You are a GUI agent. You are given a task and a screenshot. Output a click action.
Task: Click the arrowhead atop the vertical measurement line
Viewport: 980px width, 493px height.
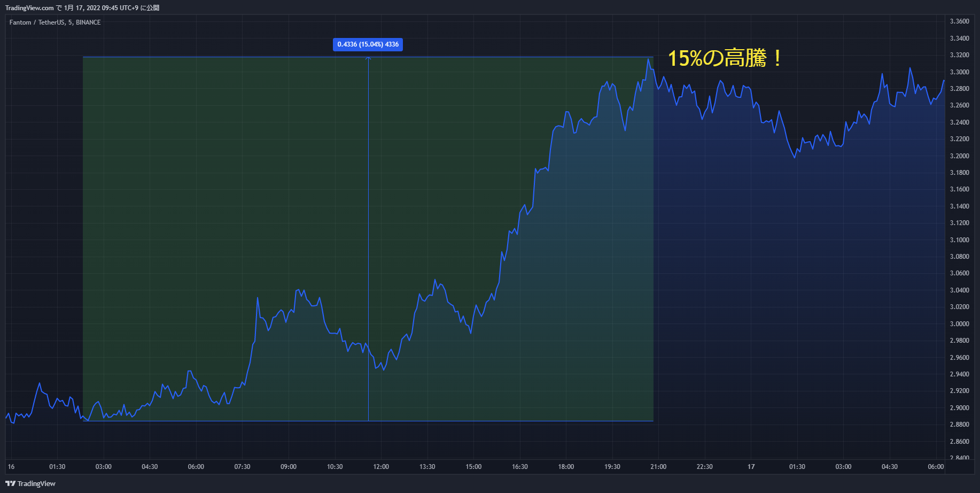(368, 58)
